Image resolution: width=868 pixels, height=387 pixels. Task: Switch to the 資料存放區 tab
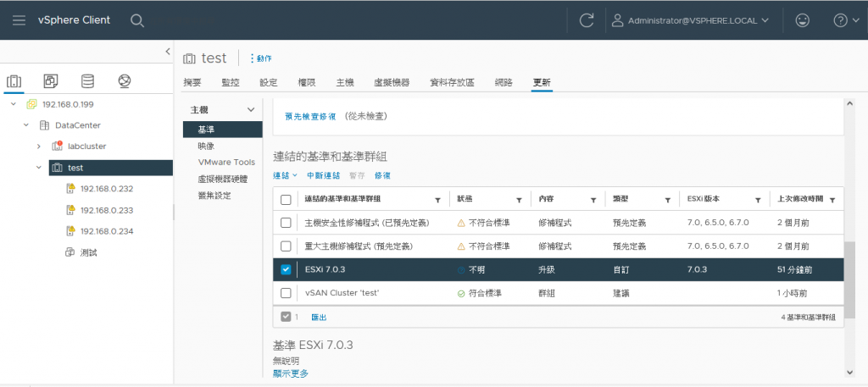coord(453,82)
